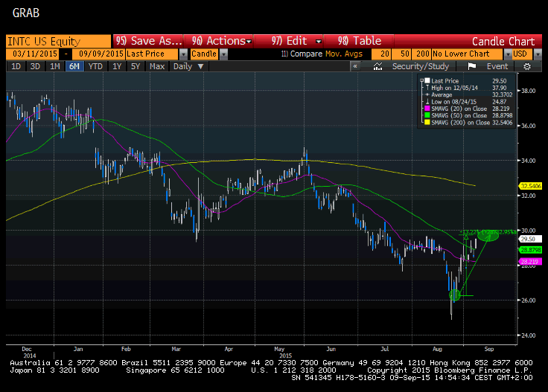This screenshot has width=548, height=392.
Task: Click the Candle chart type field
Action: pos(205,54)
